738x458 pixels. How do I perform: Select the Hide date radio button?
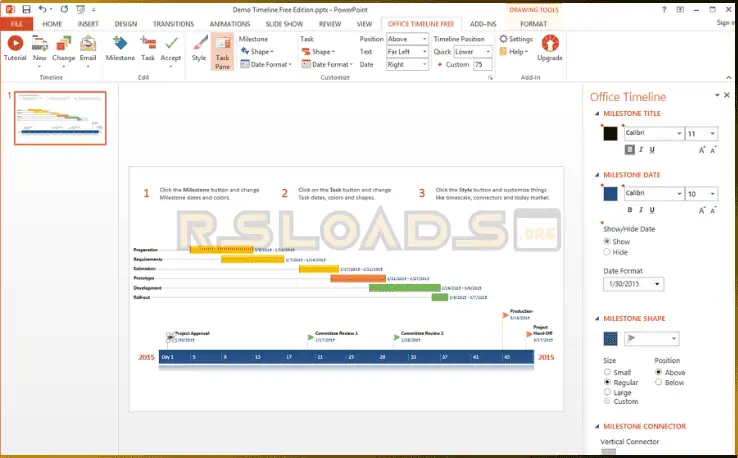[607, 253]
